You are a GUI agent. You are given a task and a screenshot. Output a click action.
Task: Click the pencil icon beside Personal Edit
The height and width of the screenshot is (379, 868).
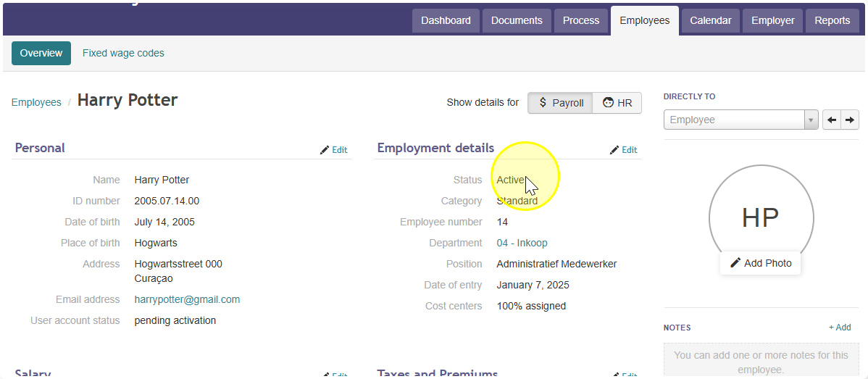point(325,150)
